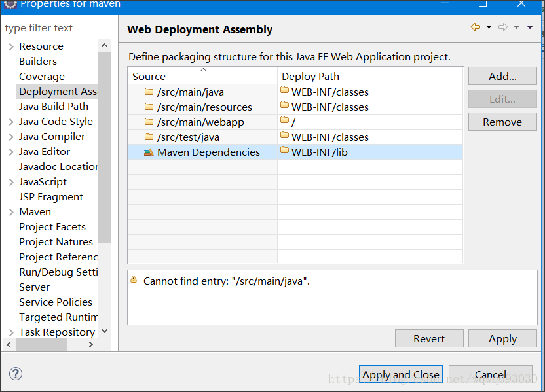Expand the Maven tree node
545x392 pixels.
pyautogui.click(x=11, y=212)
